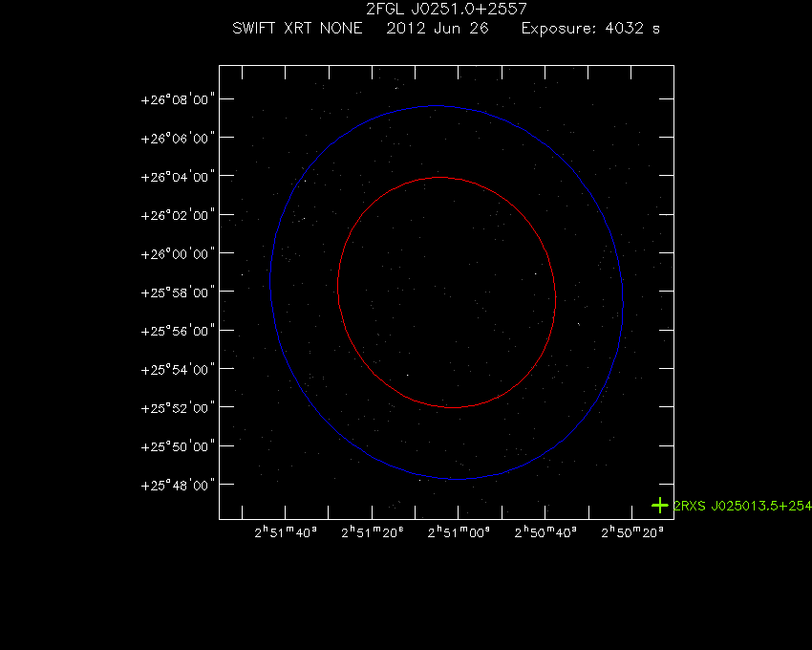Screen dimensions: 812x650
Task: Click the +25°56'00" declination label
Action: click(178, 331)
